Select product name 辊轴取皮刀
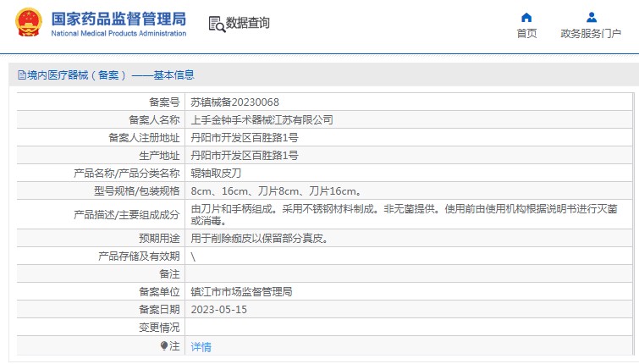 point(216,174)
